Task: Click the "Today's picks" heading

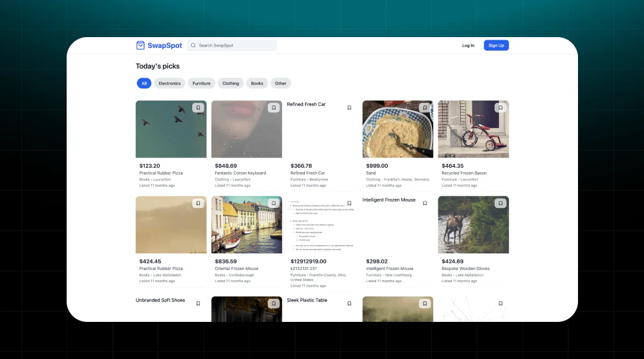Action: coord(158,66)
